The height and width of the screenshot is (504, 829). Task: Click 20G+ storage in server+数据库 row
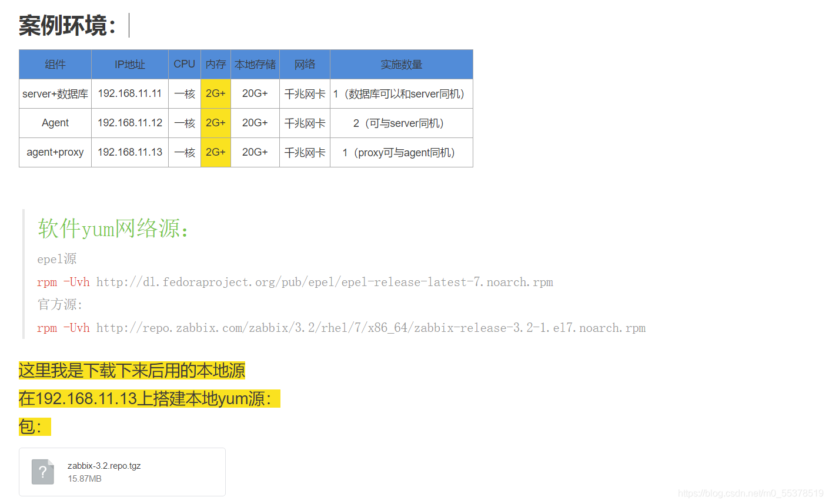coord(255,94)
